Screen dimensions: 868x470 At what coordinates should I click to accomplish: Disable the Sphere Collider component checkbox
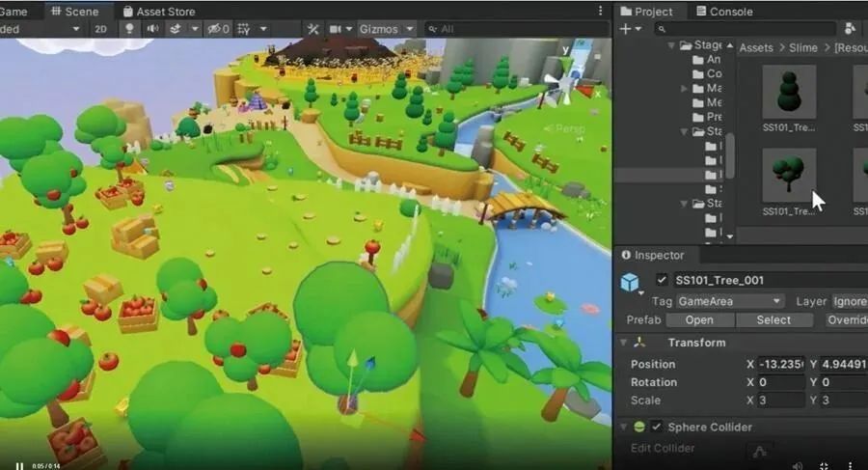[x=657, y=427]
